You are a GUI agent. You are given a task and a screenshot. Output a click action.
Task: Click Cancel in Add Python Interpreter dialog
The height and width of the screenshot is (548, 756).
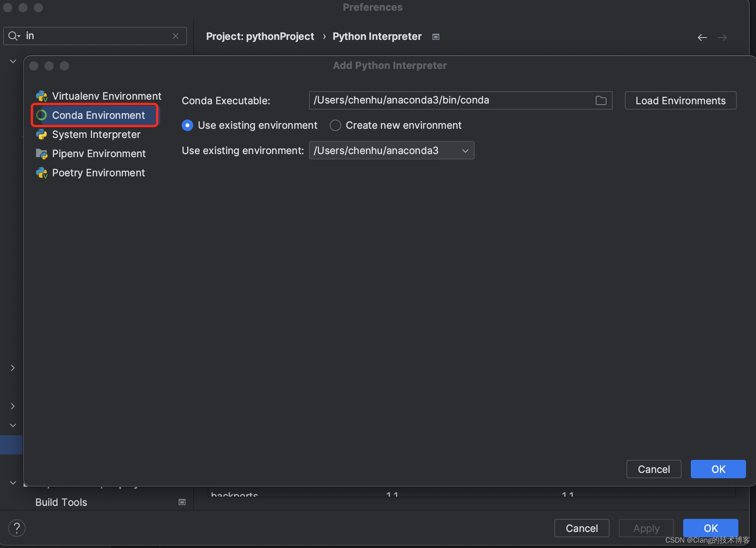click(654, 469)
